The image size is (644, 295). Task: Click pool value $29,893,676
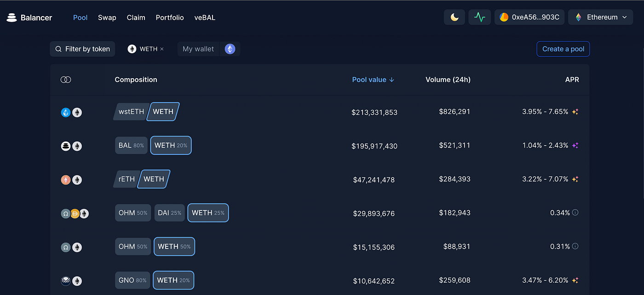pyautogui.click(x=374, y=214)
